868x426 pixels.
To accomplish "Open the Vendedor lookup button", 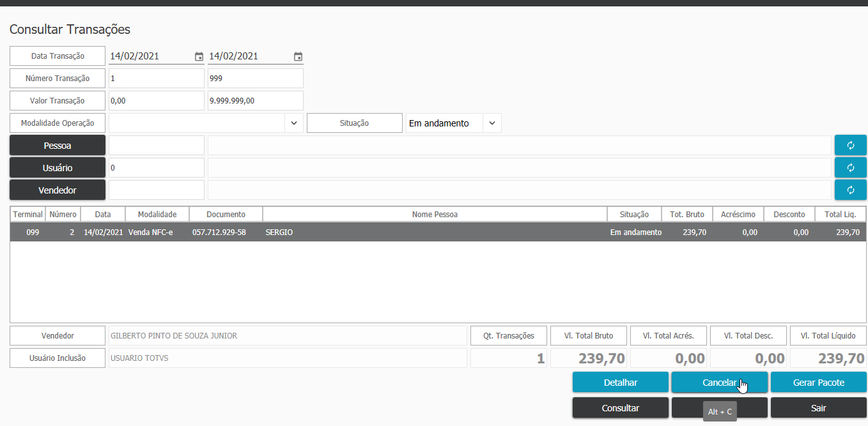I will click(58, 190).
